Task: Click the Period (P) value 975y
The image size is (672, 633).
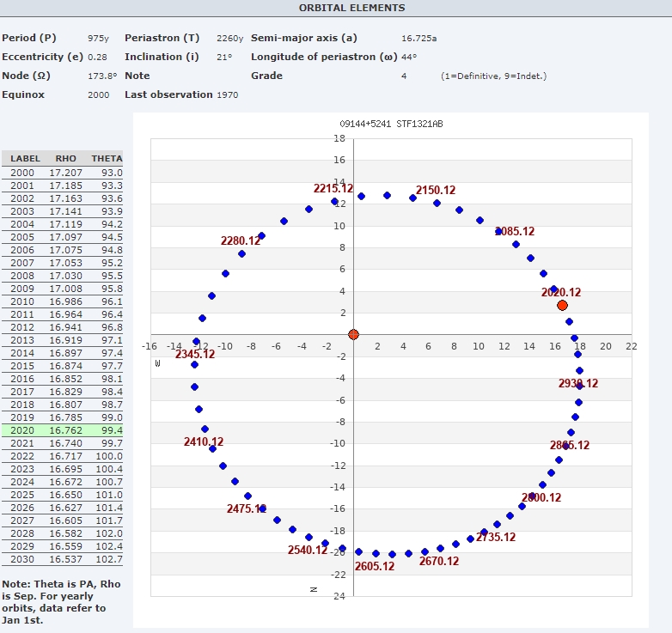Action: pyautogui.click(x=98, y=39)
